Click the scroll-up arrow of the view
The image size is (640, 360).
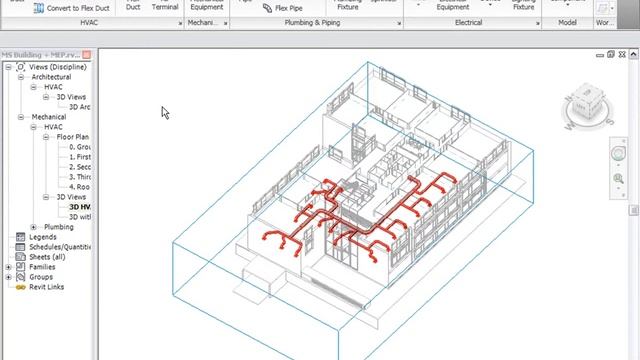(x=633, y=54)
